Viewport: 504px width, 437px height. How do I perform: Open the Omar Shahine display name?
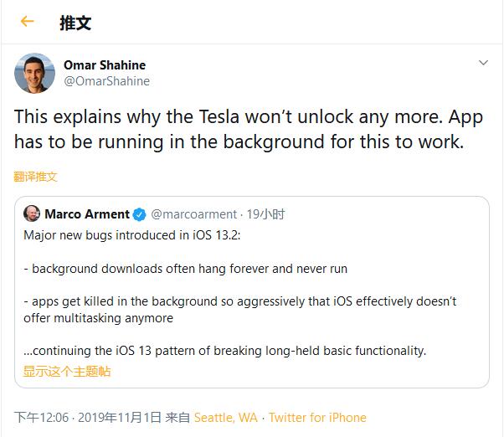(x=105, y=65)
